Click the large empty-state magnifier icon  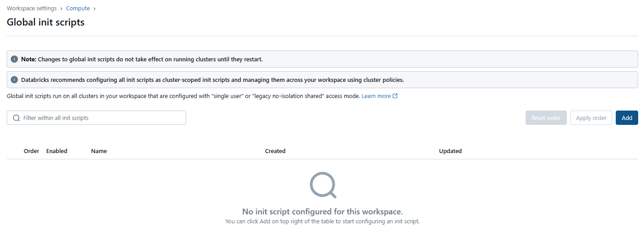click(x=323, y=185)
